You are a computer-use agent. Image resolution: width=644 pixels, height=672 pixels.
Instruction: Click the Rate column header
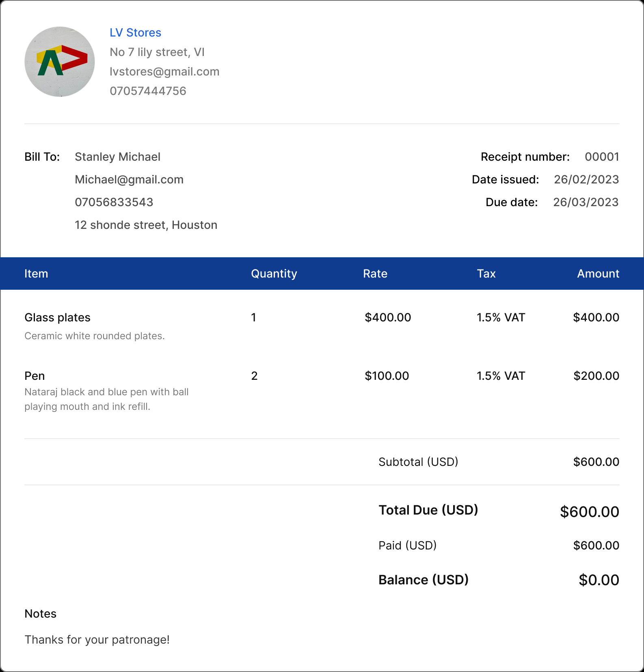pos(375,274)
